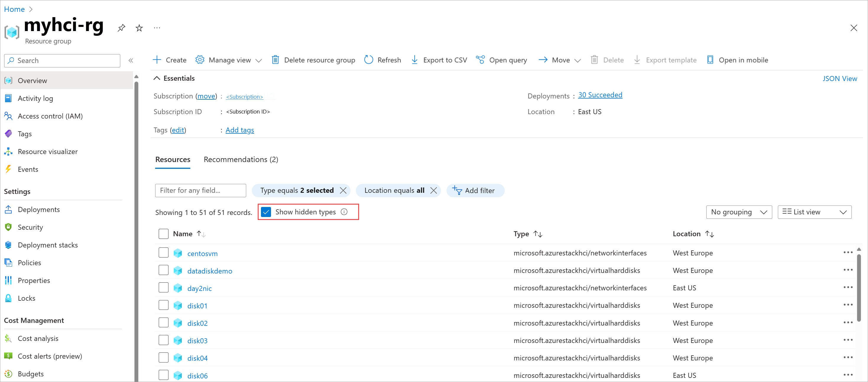
Task: Click the info icon beside Show hidden types
Action: [x=344, y=212]
